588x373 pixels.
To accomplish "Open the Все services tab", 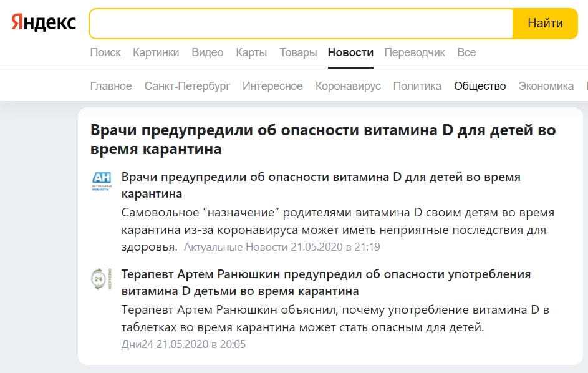I will (x=466, y=52).
